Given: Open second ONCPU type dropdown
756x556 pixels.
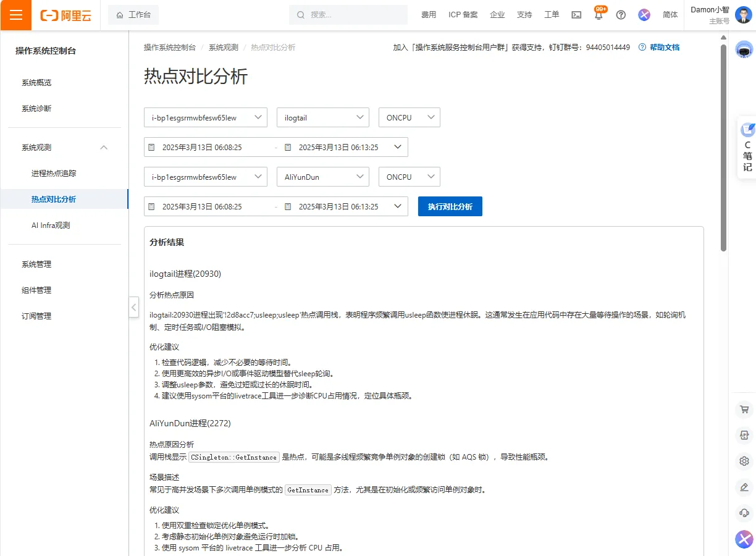Looking at the screenshot, I should pyautogui.click(x=409, y=177).
